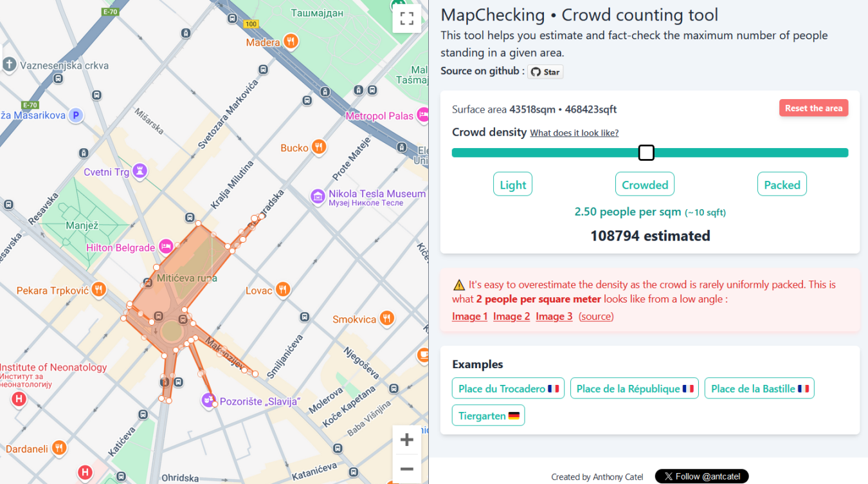
Task: Zoom in on the map
Action: (406, 440)
